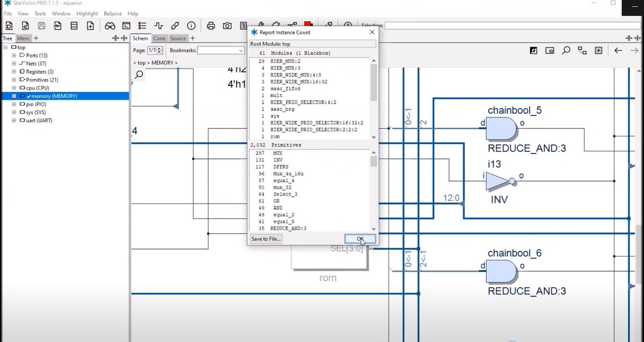Open the BeSpice menu
Viewport: 644px width, 342px height.
coord(113,13)
